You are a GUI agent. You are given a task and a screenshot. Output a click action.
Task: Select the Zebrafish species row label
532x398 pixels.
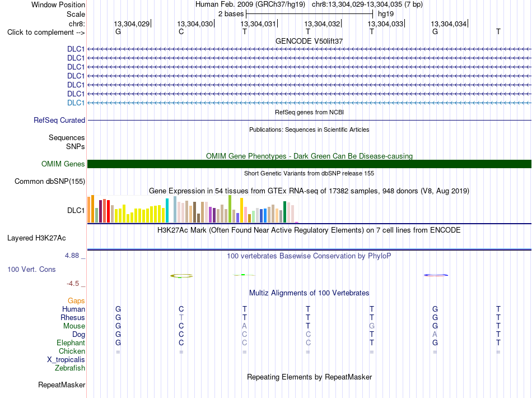(x=70, y=368)
